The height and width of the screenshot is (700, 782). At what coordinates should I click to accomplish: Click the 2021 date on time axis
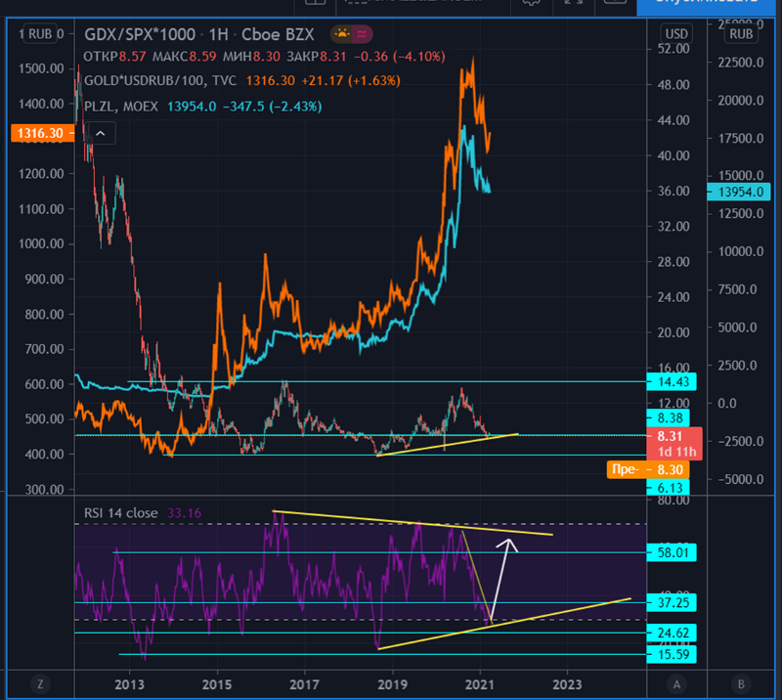(x=479, y=683)
